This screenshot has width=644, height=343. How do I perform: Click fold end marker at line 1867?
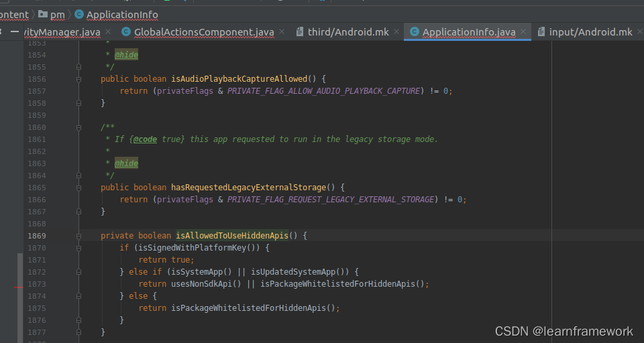(x=79, y=212)
